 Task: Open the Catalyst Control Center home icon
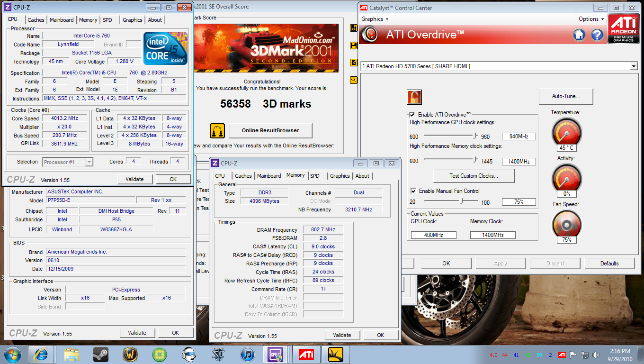click(x=579, y=35)
